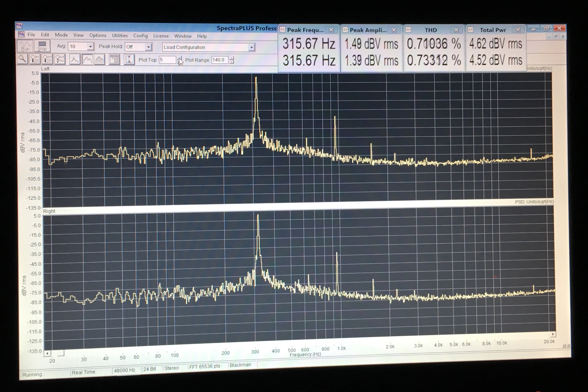This screenshot has width=588, height=392.
Task: Click the Zoom Out Full icon
Action: [x=60, y=59]
